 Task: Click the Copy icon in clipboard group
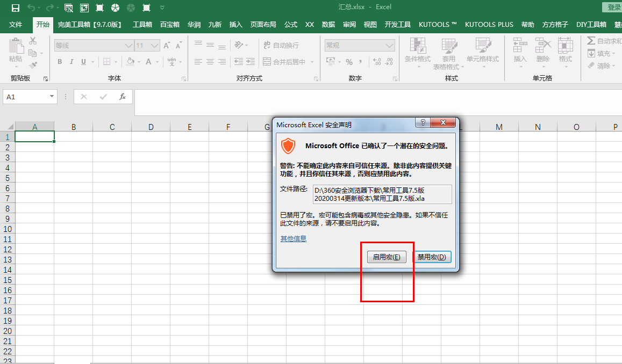point(33,53)
